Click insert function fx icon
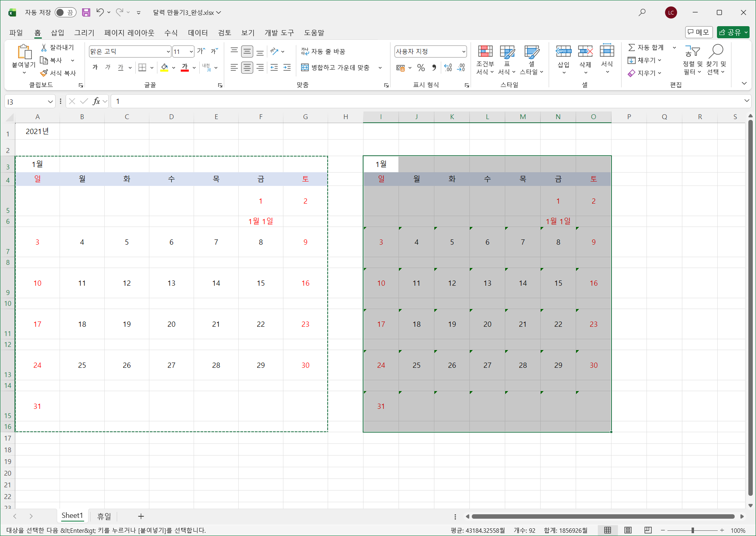This screenshot has width=756, height=536. point(96,101)
